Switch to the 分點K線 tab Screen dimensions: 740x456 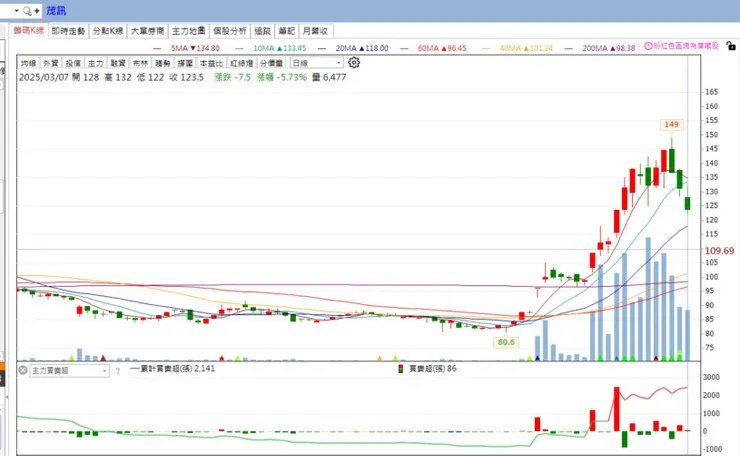108,31
